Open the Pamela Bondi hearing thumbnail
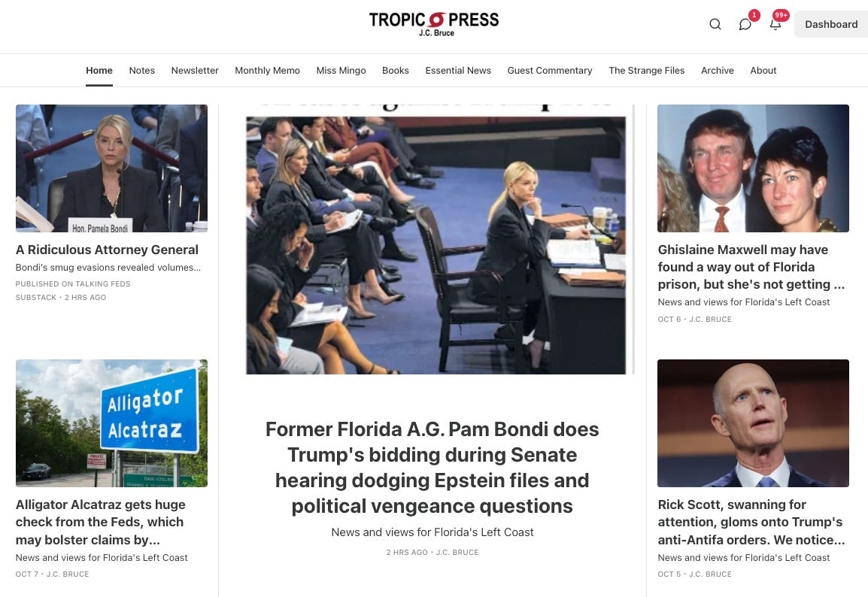 (112, 168)
